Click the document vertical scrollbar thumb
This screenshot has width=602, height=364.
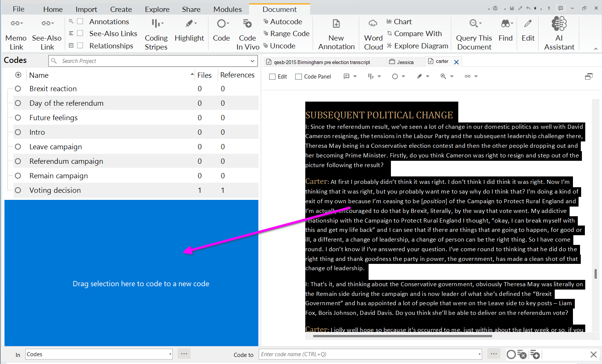pyautogui.click(x=596, y=274)
